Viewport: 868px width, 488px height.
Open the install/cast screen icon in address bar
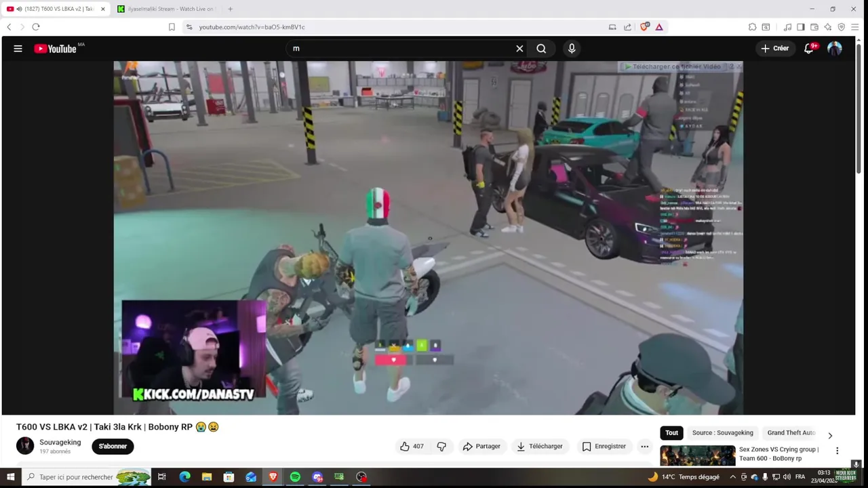click(x=612, y=27)
